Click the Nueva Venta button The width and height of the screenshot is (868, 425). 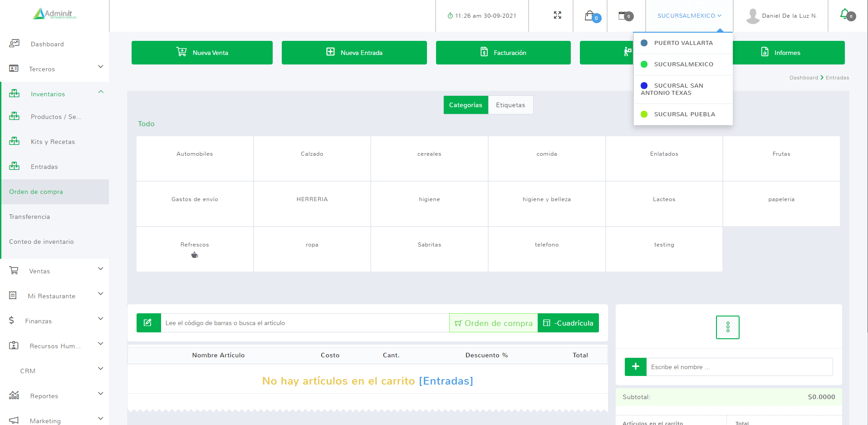tap(202, 53)
